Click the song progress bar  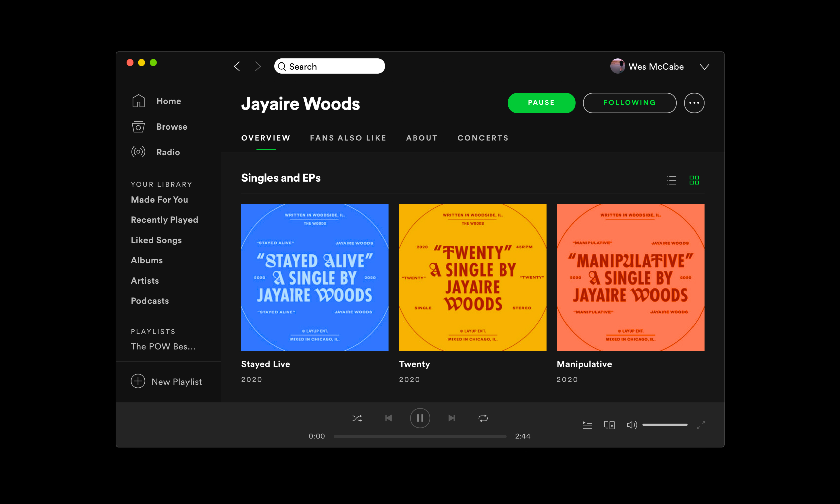click(420, 437)
